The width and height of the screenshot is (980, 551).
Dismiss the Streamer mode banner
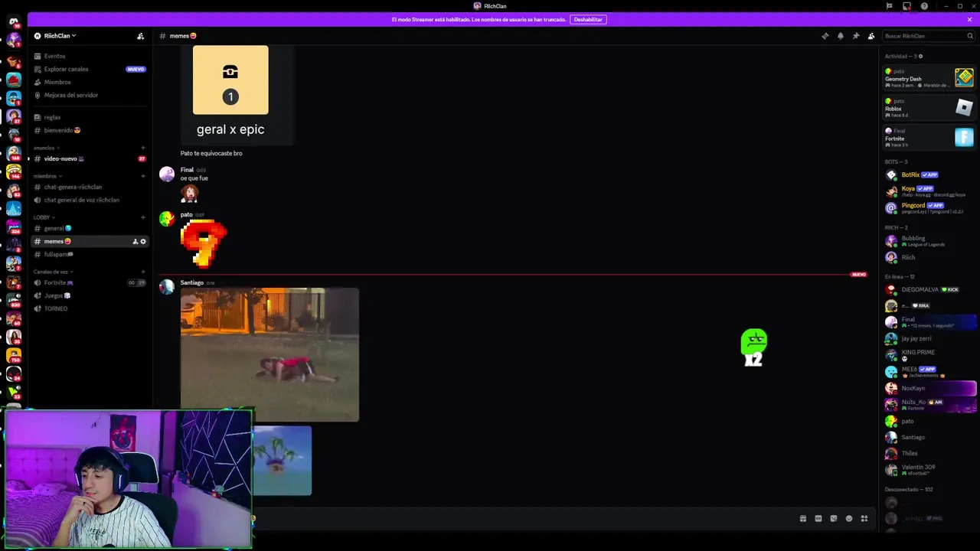click(969, 19)
